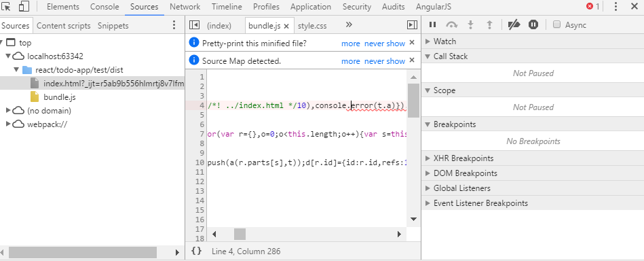The image size is (644, 261).
Task: Click 'more' in Source Map bar
Action: point(350,61)
